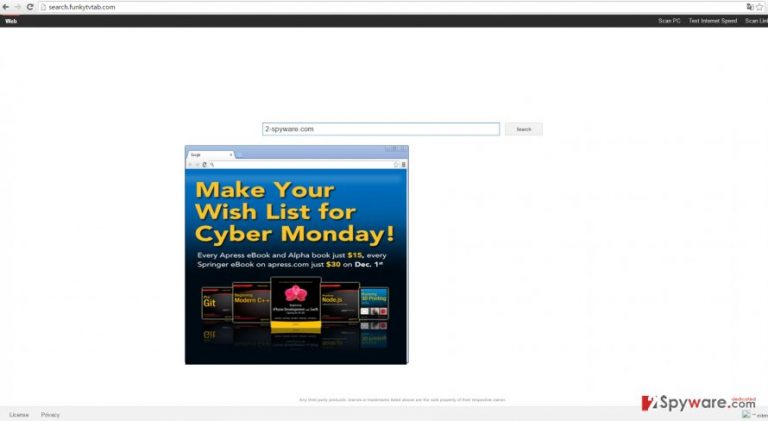This screenshot has width=768, height=421.
Task: Open the Test Internet Speed link
Action: coord(713,21)
